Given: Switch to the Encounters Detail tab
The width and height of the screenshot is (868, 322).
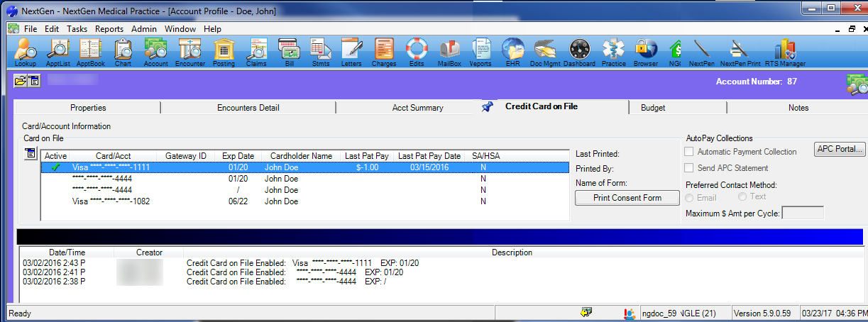Looking at the screenshot, I should coord(248,108).
